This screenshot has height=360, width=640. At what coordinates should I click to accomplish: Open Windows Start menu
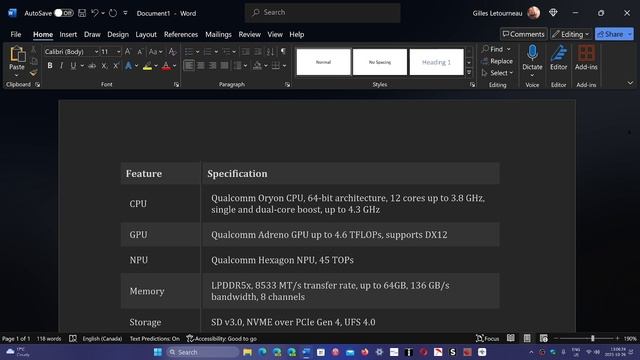pos(158,352)
